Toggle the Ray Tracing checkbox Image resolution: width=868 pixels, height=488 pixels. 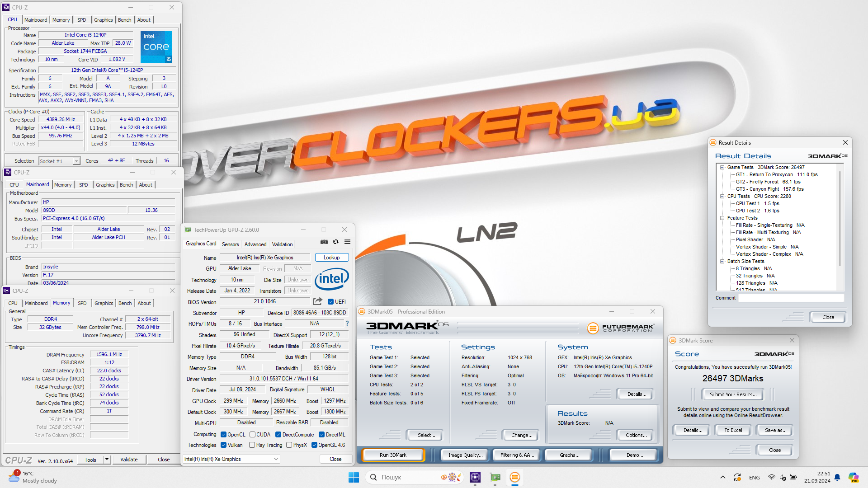252,445
